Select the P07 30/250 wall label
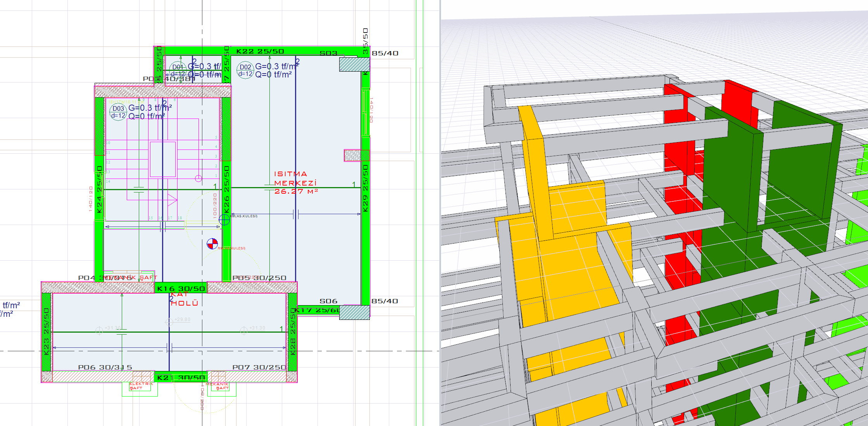 coord(259,367)
